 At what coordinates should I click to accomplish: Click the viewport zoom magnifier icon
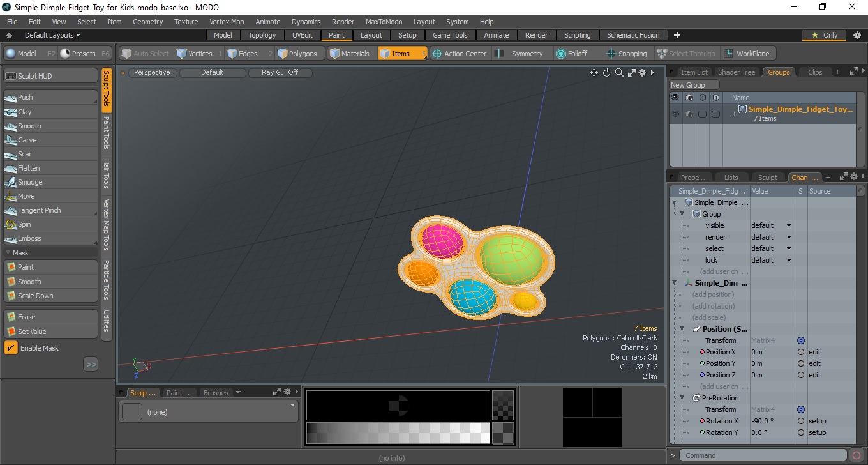[x=619, y=73]
